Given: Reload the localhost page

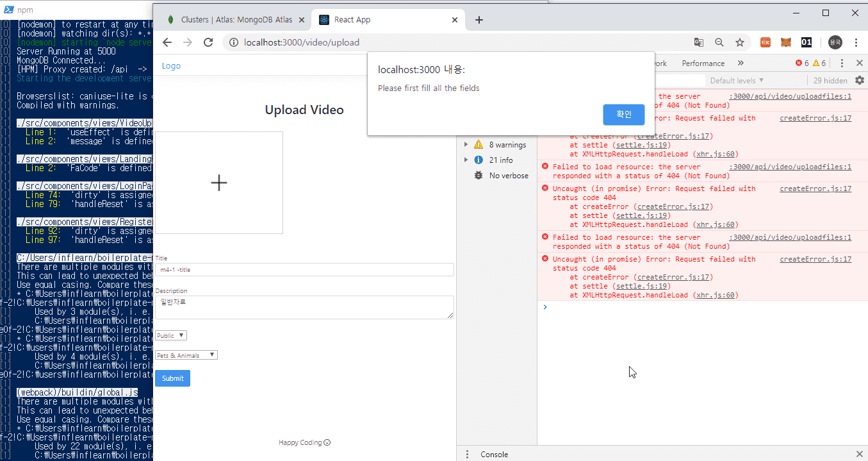Looking at the screenshot, I should point(208,42).
